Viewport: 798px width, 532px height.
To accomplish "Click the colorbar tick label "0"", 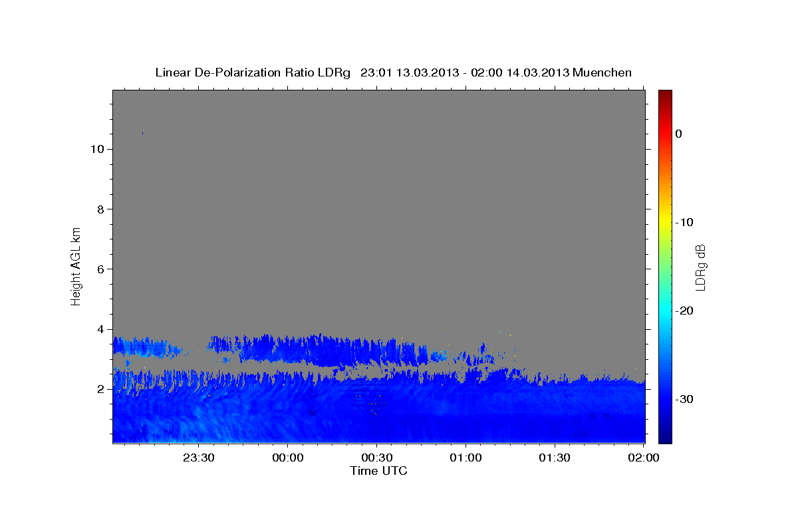I will pyautogui.click(x=678, y=134).
